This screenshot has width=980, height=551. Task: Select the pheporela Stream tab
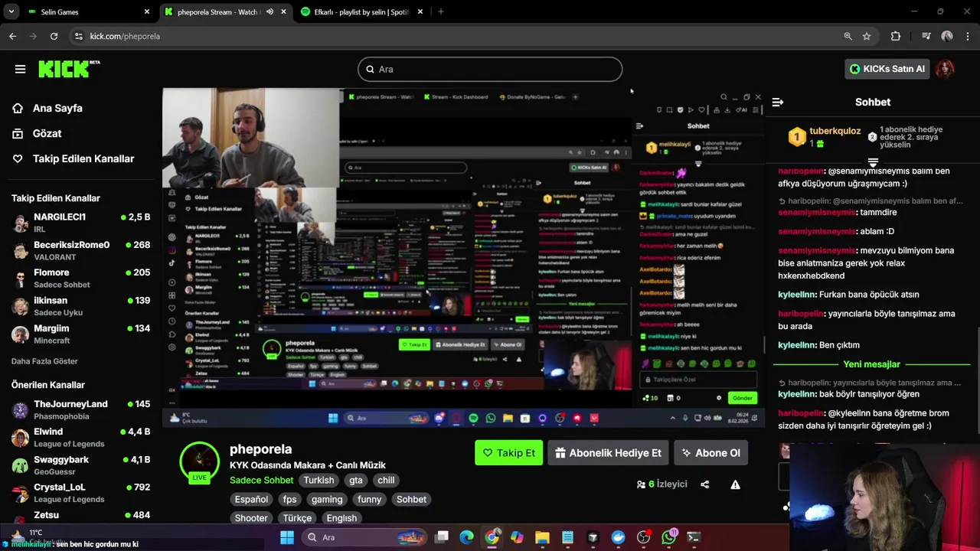click(x=227, y=12)
